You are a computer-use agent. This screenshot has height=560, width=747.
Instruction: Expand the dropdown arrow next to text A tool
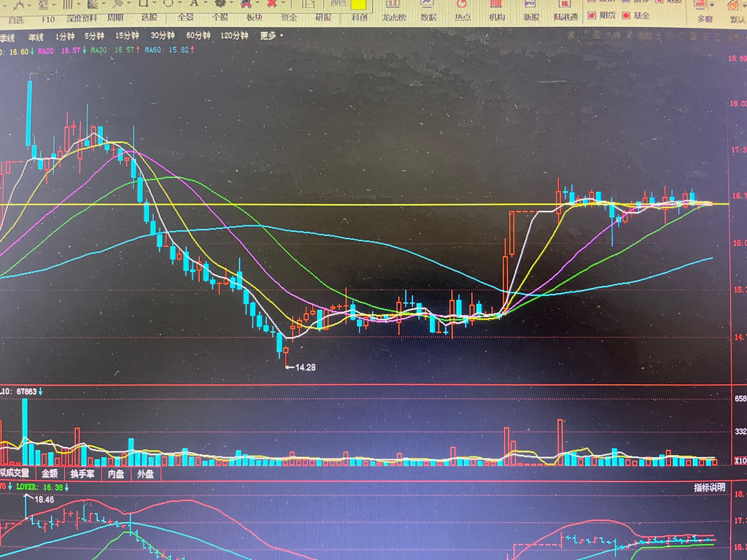[206, 3]
